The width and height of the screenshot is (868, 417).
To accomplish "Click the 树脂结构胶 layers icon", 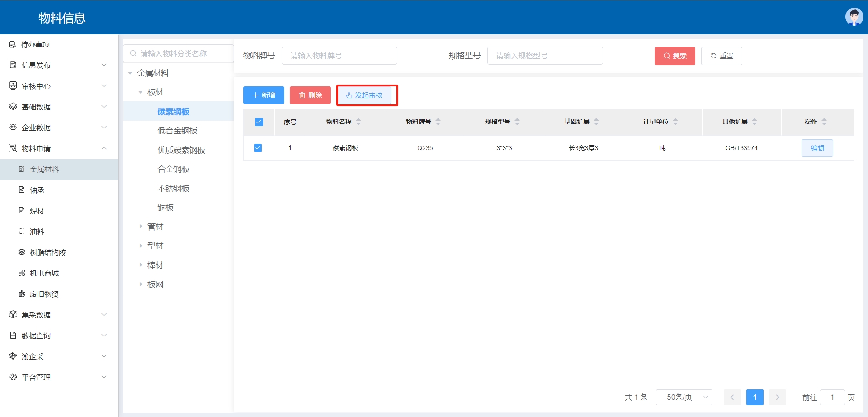I will (21, 252).
